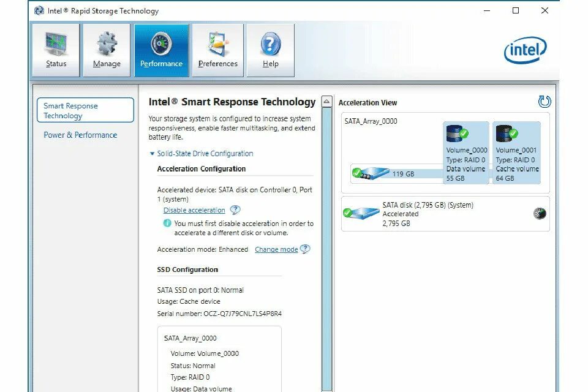The image size is (588, 392).
Task: Click 'Type: RAID 0' in the array box
Action: (190, 377)
